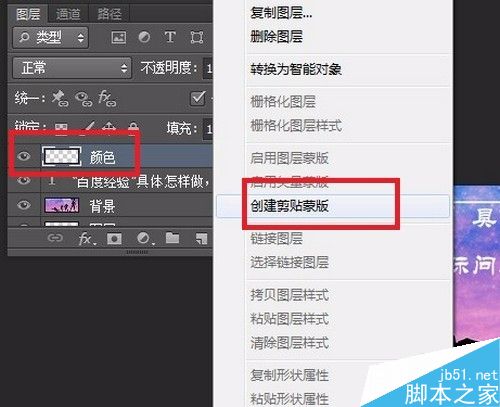Choose 转换为智能对象 from context menu
This screenshot has height=407, width=500.
tap(296, 69)
